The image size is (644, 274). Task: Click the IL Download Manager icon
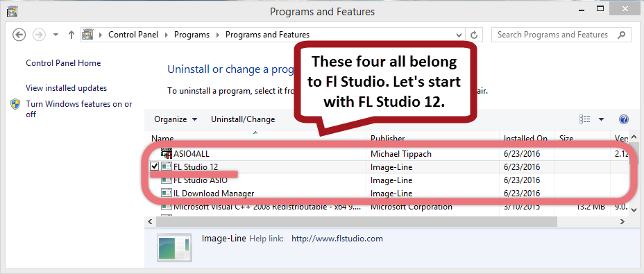pyautogui.click(x=167, y=193)
